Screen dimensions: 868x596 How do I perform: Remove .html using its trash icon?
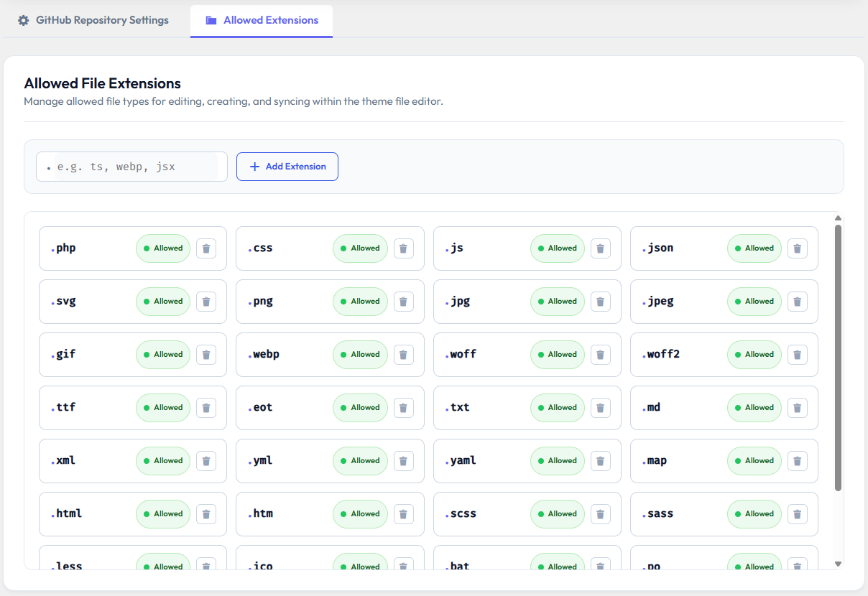pyautogui.click(x=206, y=514)
